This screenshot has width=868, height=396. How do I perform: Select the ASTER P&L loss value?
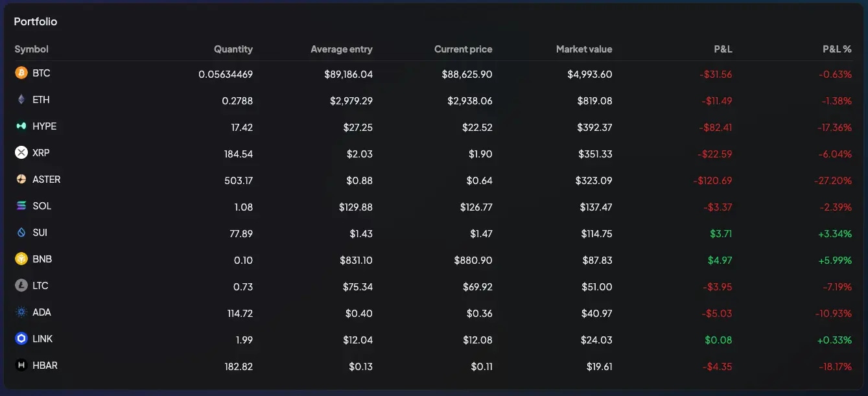click(713, 180)
